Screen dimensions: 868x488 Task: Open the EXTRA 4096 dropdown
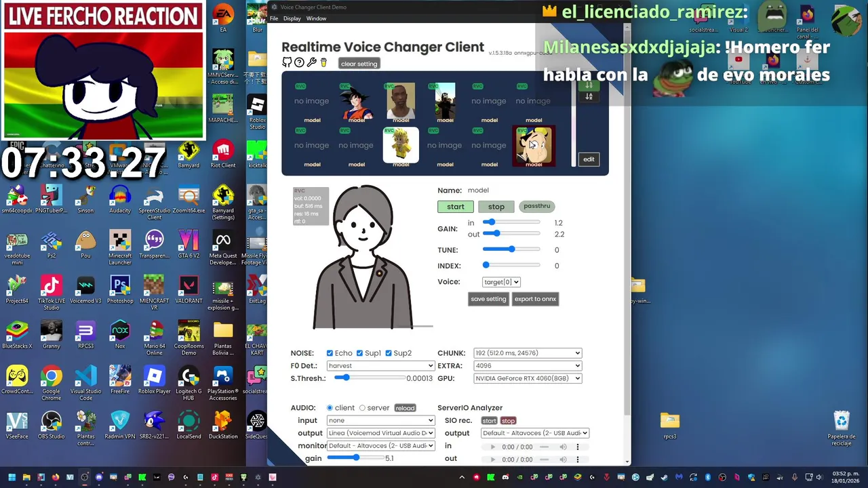coord(528,365)
